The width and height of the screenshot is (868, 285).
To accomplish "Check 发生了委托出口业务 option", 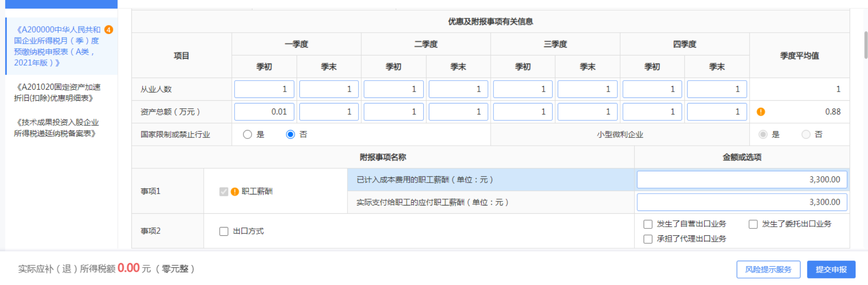I will (x=753, y=224).
